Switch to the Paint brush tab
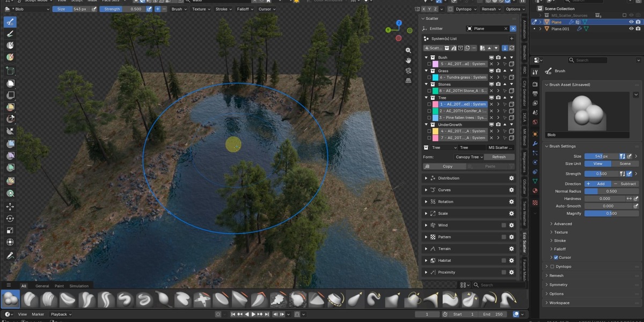 (59, 286)
